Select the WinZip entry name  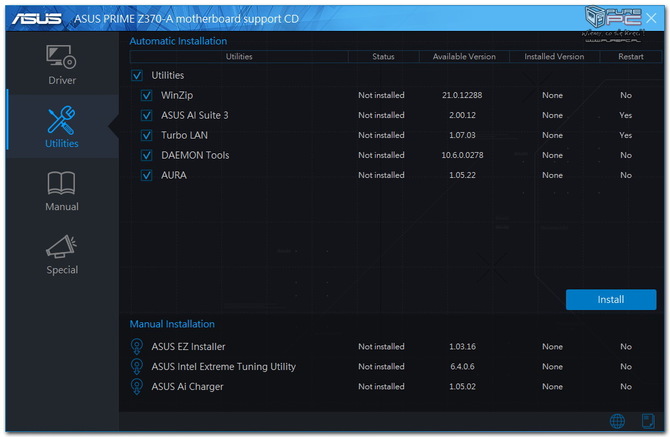pos(177,95)
